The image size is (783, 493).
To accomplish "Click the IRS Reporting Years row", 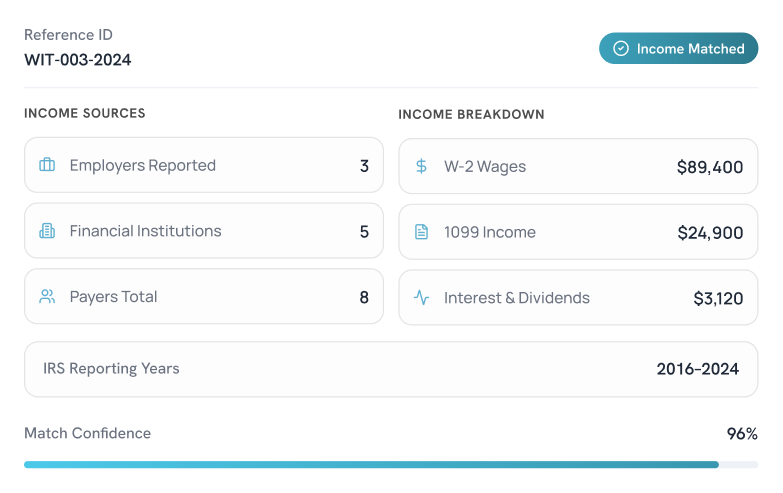I will click(x=391, y=369).
